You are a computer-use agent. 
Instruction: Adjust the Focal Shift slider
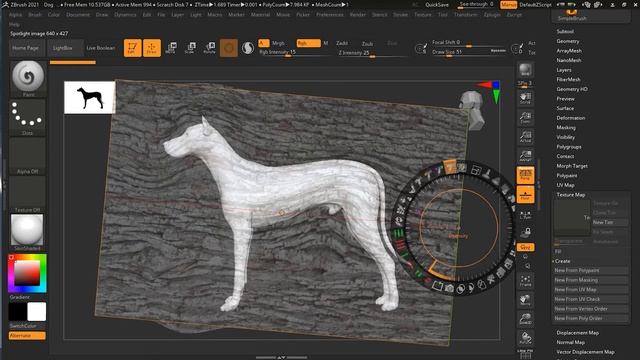tap(469, 43)
